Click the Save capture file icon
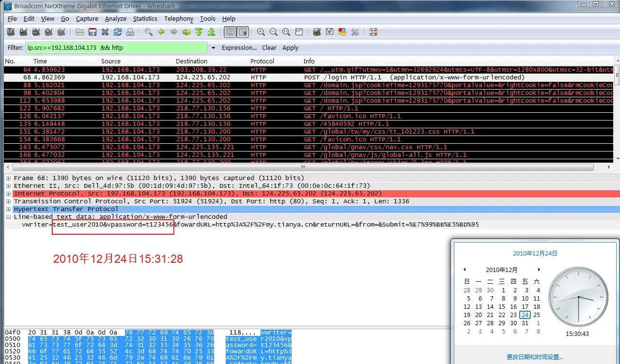The height and width of the screenshot is (364, 620). coord(92,32)
